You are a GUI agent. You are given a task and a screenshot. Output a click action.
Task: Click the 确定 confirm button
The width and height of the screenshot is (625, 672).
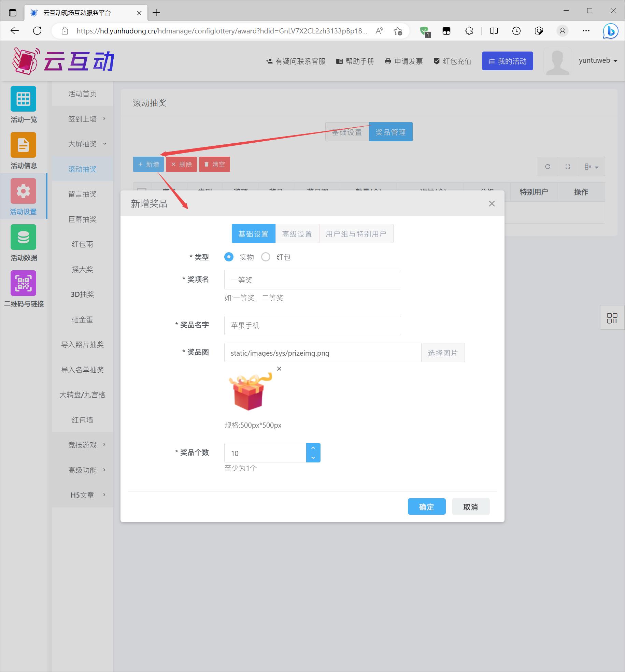(426, 507)
